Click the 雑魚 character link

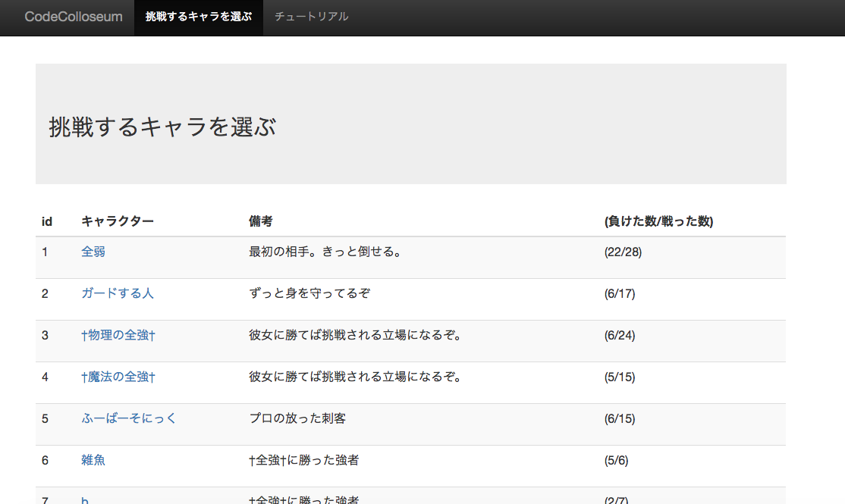93,460
